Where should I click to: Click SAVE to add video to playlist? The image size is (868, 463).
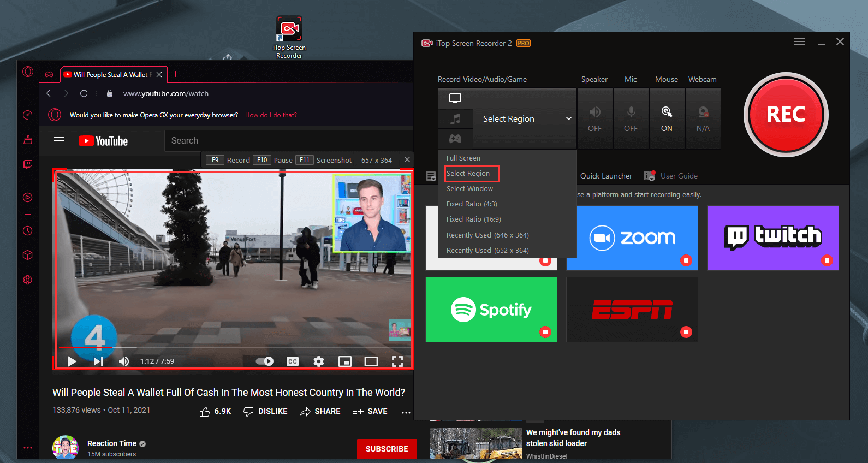tap(370, 412)
